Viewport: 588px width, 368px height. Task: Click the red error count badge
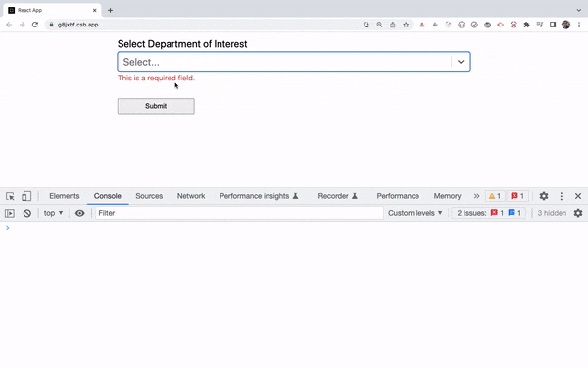coord(517,196)
